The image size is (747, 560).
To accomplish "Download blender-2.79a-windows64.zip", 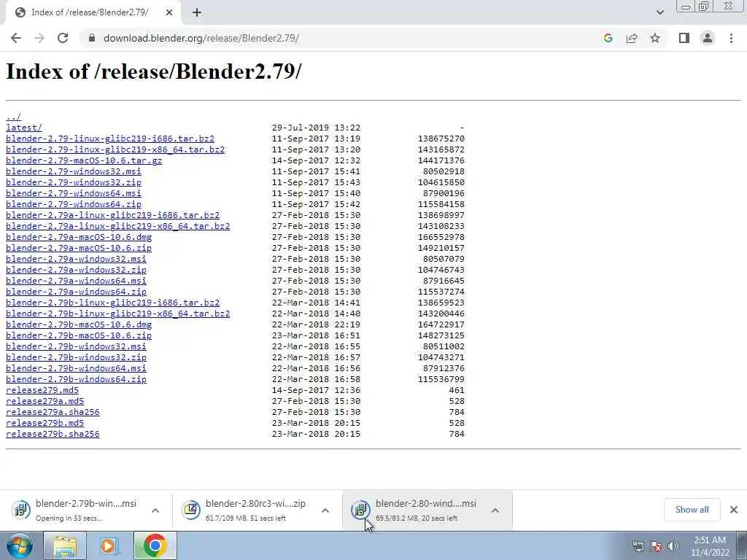I will (x=76, y=292).
